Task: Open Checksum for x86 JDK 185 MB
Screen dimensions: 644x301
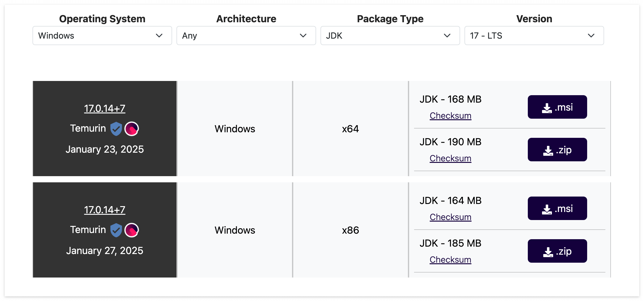Action: coord(451,260)
